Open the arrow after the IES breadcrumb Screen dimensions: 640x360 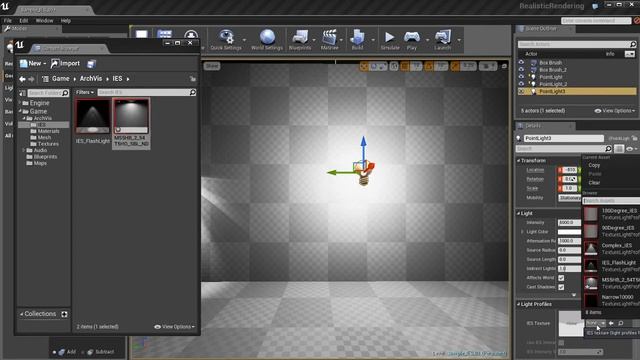128,79
